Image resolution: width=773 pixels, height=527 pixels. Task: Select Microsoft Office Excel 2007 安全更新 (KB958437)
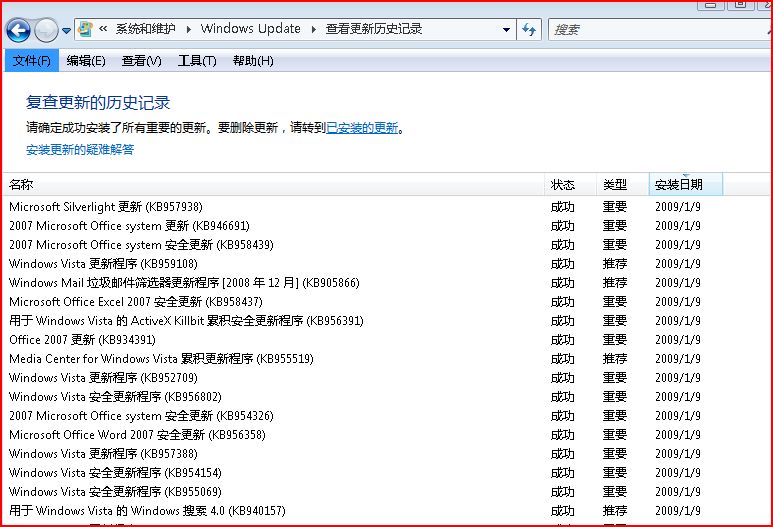coord(386,302)
